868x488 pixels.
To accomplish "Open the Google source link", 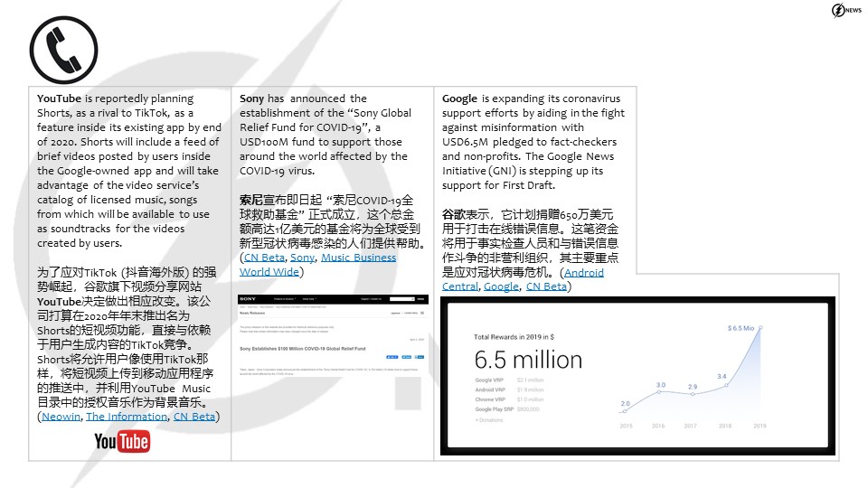I will point(501,286).
